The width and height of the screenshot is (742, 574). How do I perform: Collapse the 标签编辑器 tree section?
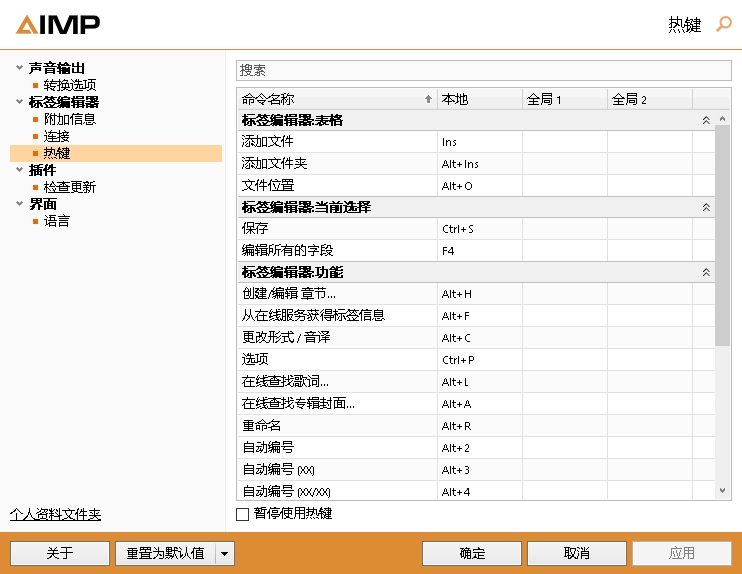tap(19, 101)
